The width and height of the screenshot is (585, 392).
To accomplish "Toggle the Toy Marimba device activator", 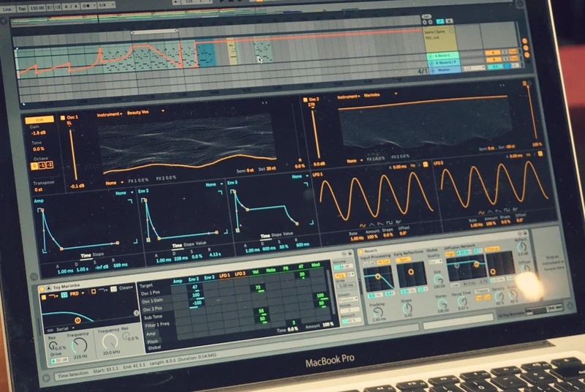I will point(42,289).
